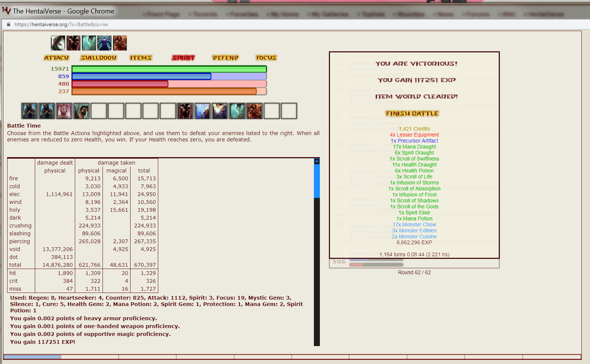Click the elec damage dealt value 1,114,961
This screenshot has width=590, height=364.
(x=59, y=194)
